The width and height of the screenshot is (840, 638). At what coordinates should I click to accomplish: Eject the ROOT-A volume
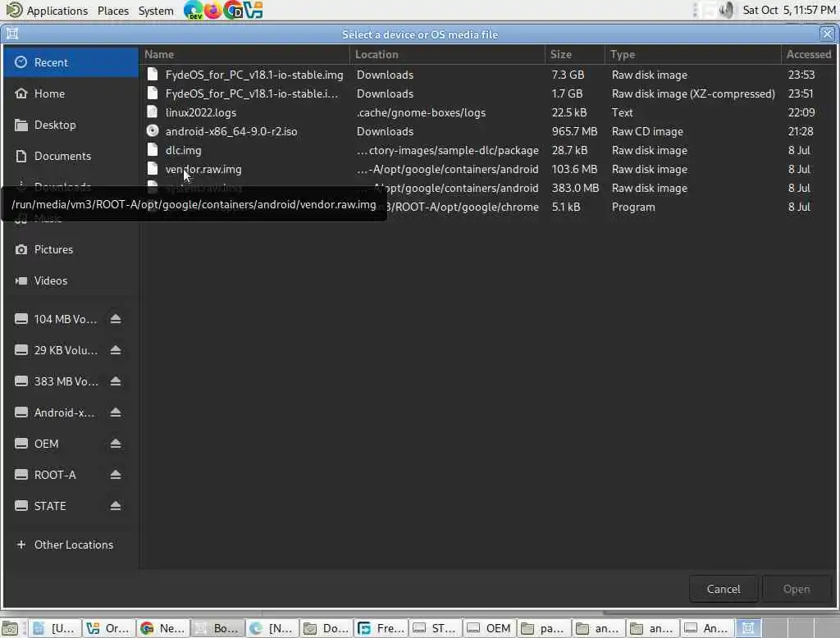[x=115, y=475]
